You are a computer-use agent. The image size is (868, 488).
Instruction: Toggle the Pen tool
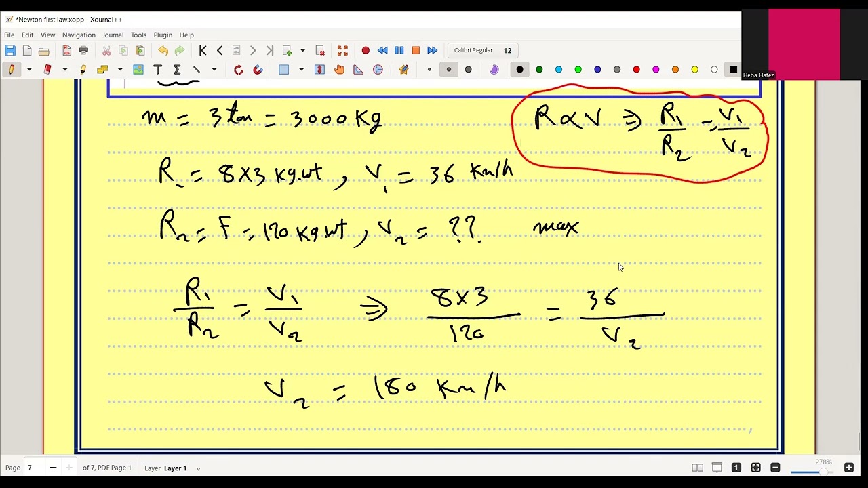coord(12,69)
